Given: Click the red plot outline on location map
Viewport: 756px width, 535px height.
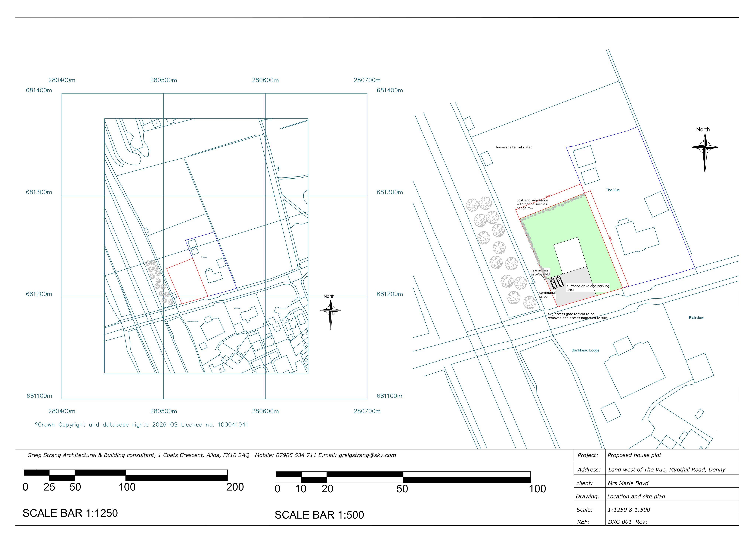Looking at the screenshot, I should pyautogui.click(x=187, y=281).
